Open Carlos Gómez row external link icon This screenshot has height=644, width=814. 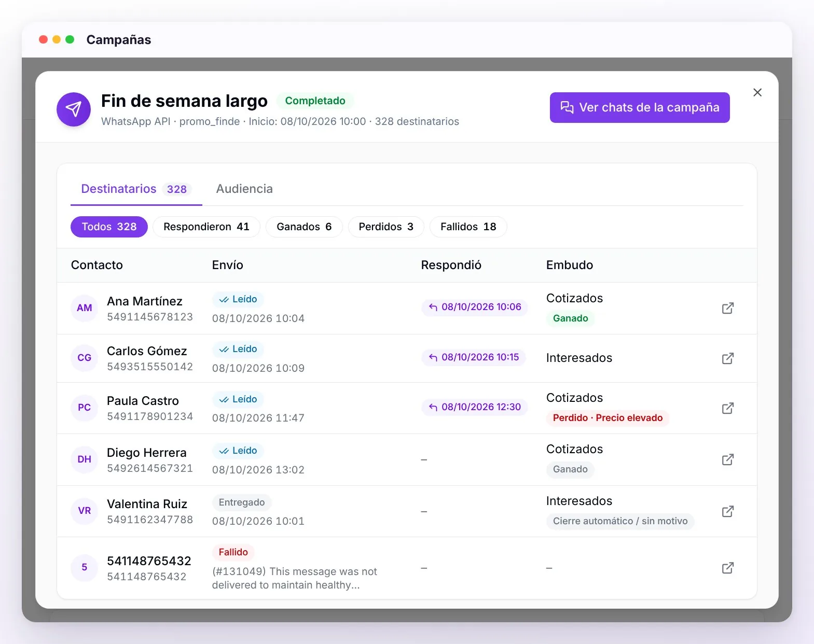[x=727, y=358]
